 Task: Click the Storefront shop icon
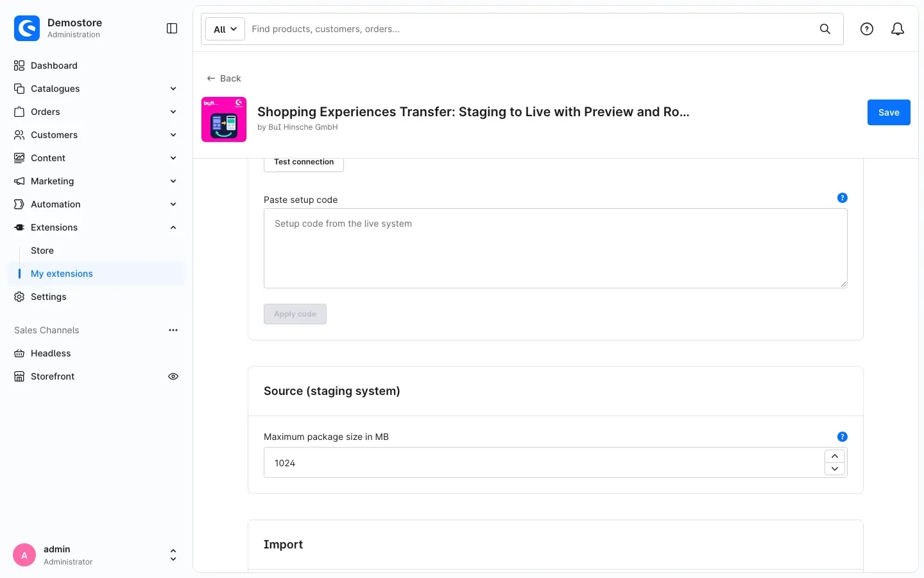[19, 376]
